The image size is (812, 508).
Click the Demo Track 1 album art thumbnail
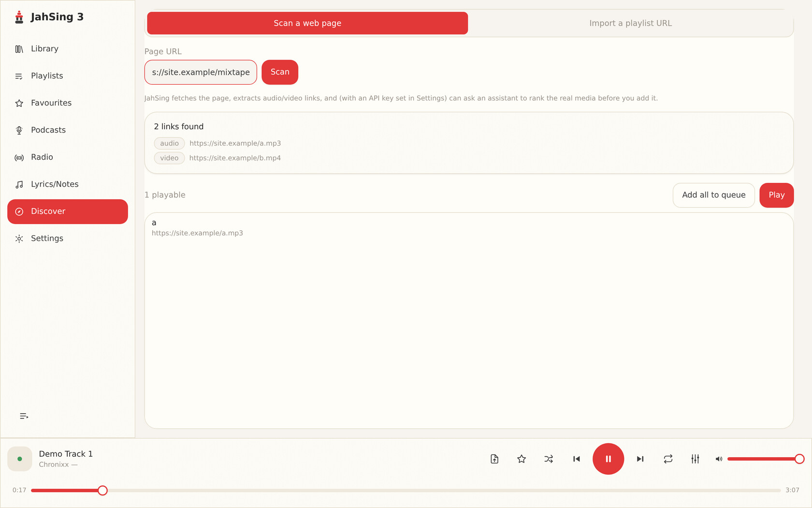click(20, 459)
